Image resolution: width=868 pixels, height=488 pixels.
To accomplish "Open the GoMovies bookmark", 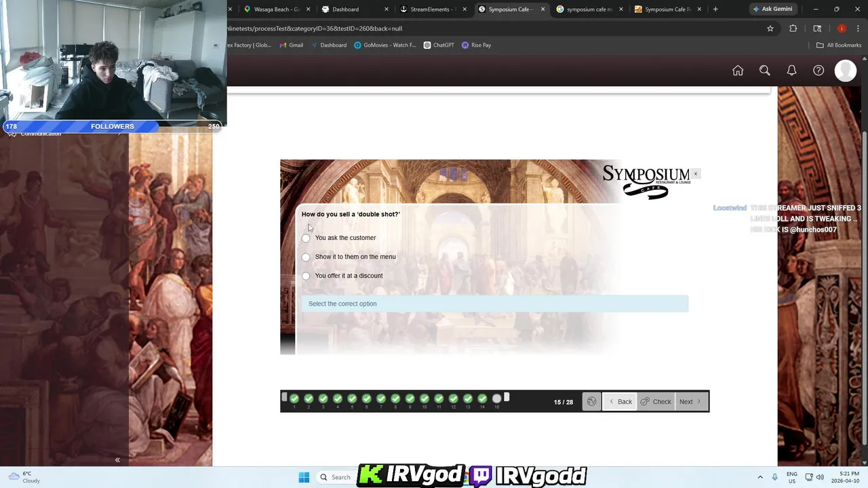I will click(385, 45).
